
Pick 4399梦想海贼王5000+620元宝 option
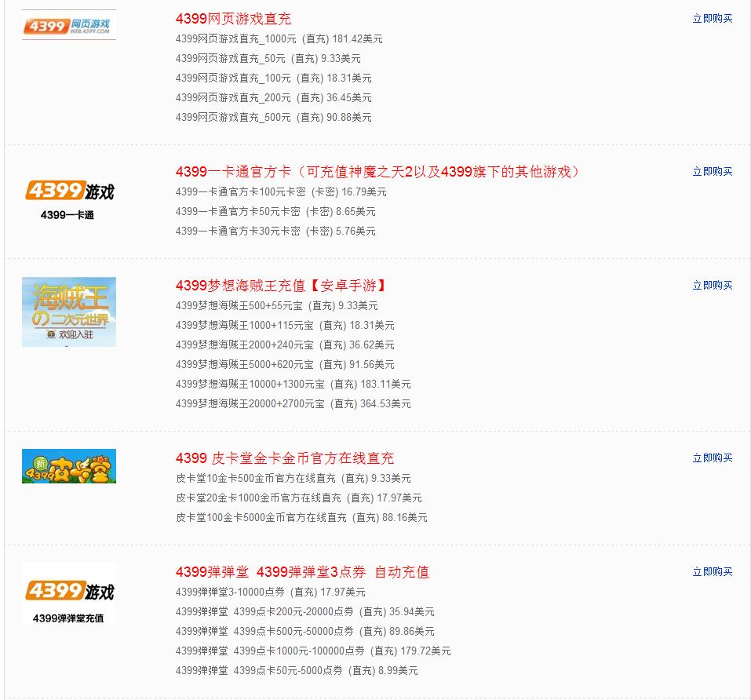coord(285,364)
